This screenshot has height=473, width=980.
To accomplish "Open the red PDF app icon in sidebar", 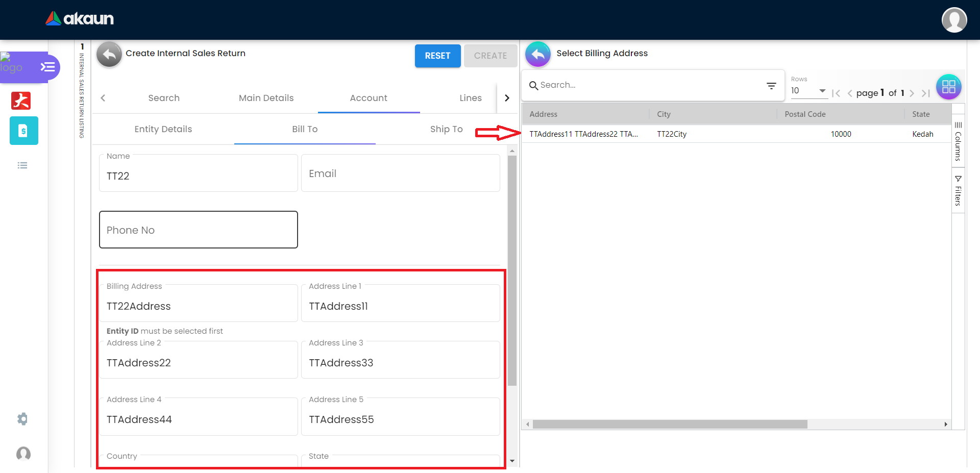I will click(x=21, y=101).
